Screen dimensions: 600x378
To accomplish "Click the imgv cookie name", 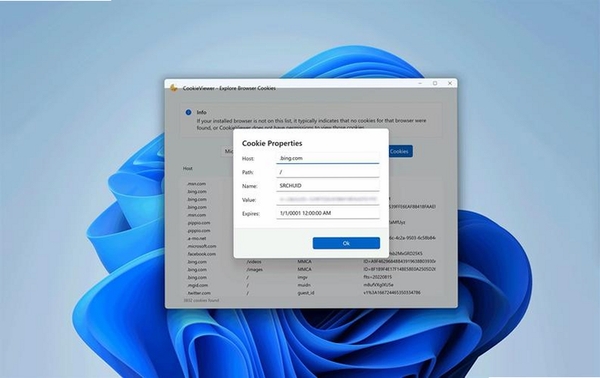I will [x=302, y=277].
